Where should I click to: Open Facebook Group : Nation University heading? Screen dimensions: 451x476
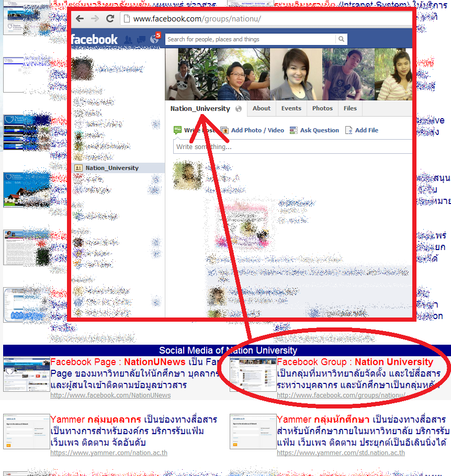pos(355,362)
